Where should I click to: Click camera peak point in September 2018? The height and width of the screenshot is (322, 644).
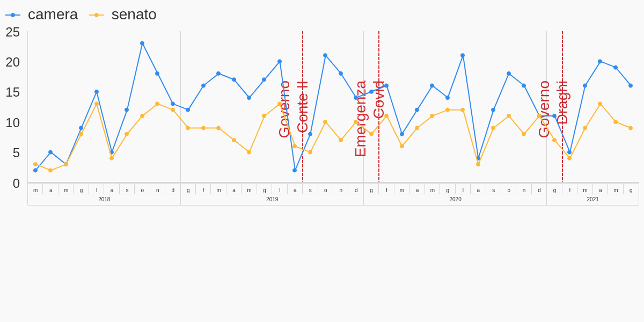(142, 43)
